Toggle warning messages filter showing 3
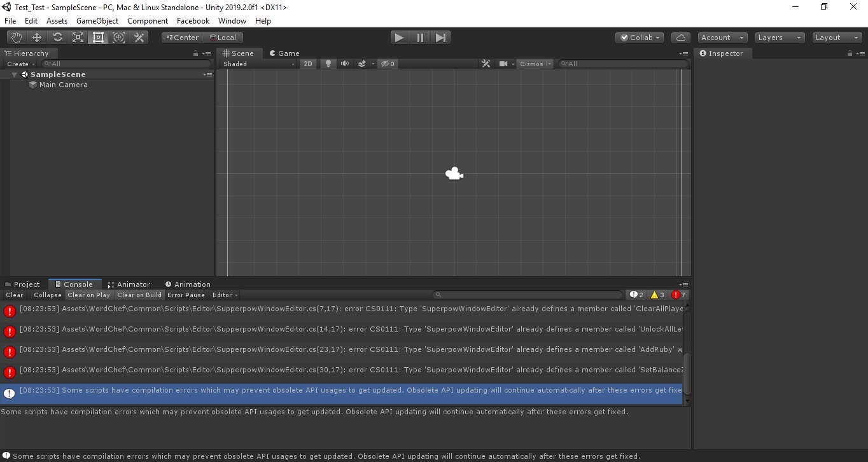 pos(657,295)
